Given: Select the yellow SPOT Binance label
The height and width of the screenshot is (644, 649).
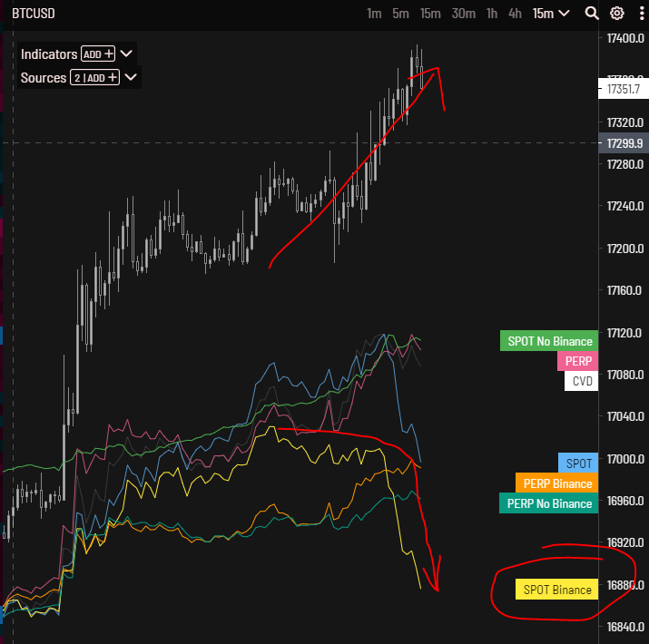Looking at the screenshot, I should pyautogui.click(x=556, y=589).
